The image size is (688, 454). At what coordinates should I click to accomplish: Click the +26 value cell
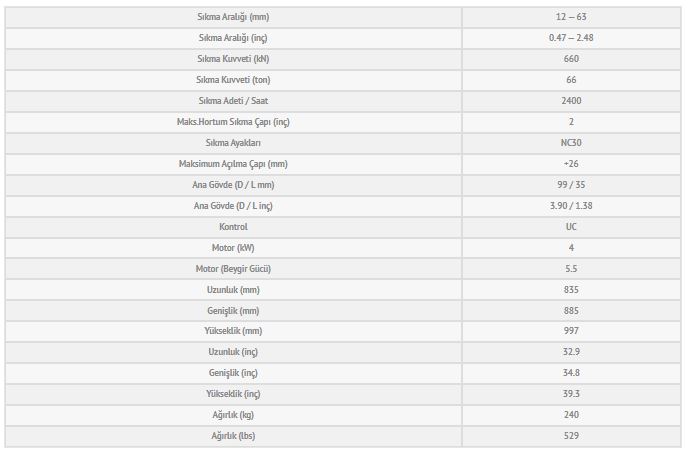click(x=571, y=164)
